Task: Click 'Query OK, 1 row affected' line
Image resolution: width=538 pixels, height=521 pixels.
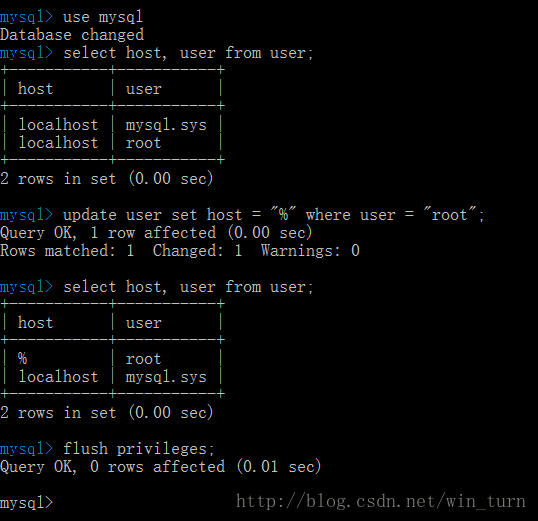Action: 156,233
